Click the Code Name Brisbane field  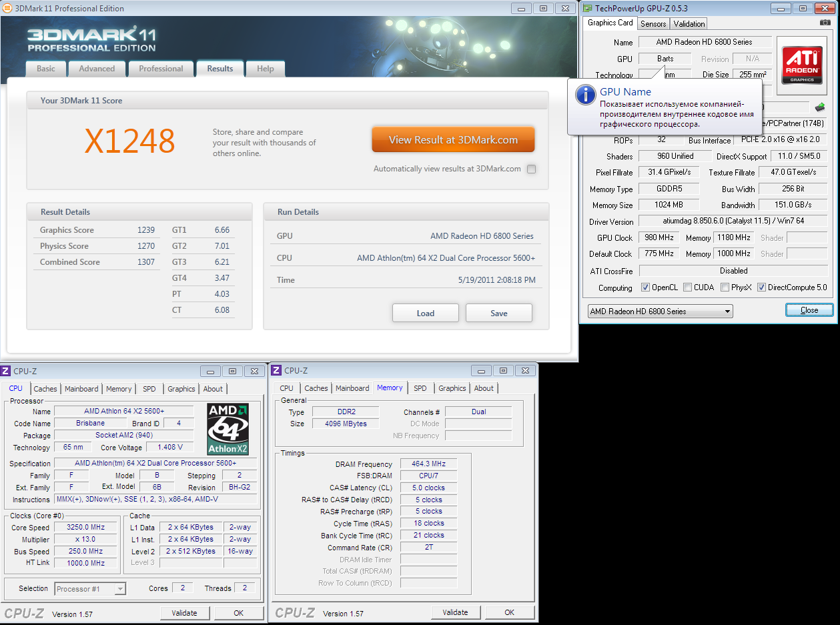click(90, 424)
